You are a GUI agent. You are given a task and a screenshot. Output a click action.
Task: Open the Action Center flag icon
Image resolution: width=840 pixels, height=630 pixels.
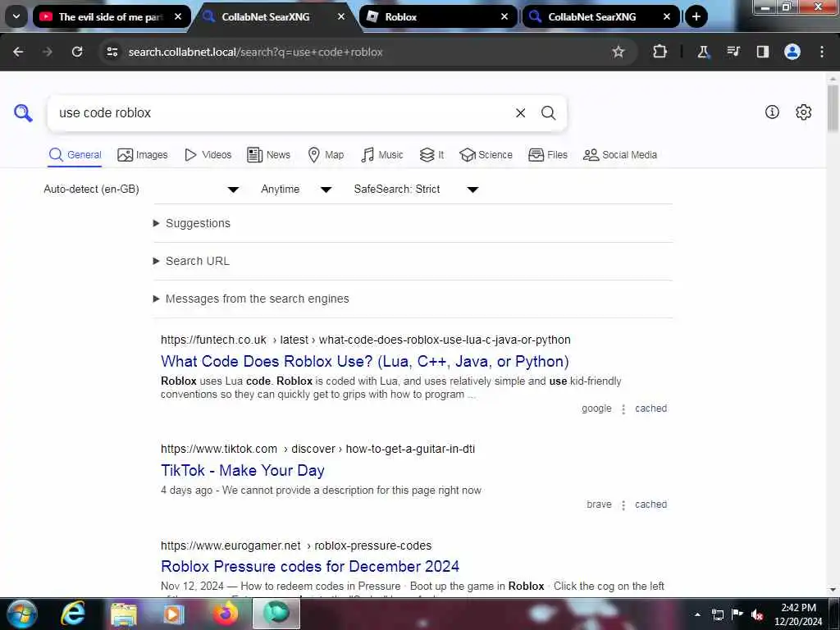(737, 614)
